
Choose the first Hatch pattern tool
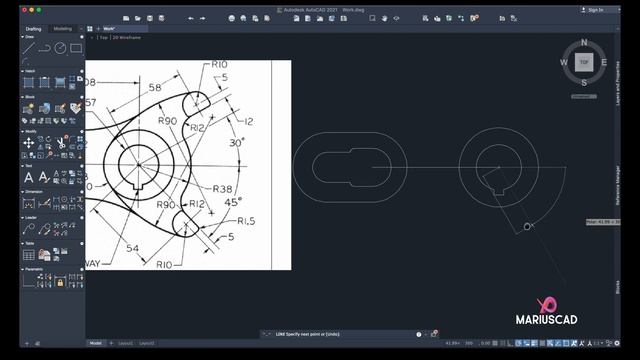tap(29, 82)
